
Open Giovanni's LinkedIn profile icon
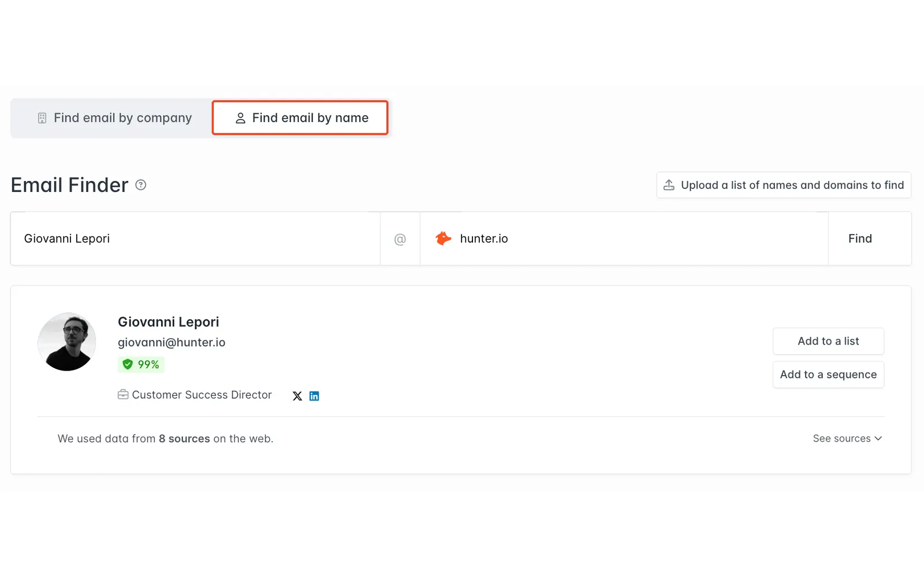314,396
